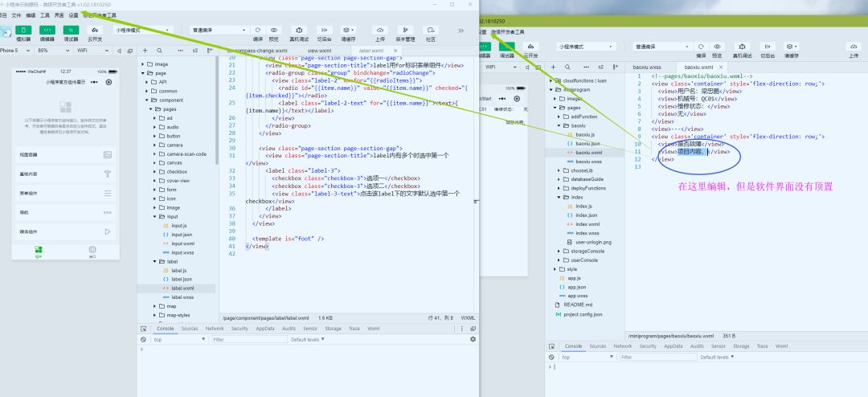Viewport: 868px width, 397px height.
Task: Switch to Network tab in left devtools
Action: click(215, 329)
